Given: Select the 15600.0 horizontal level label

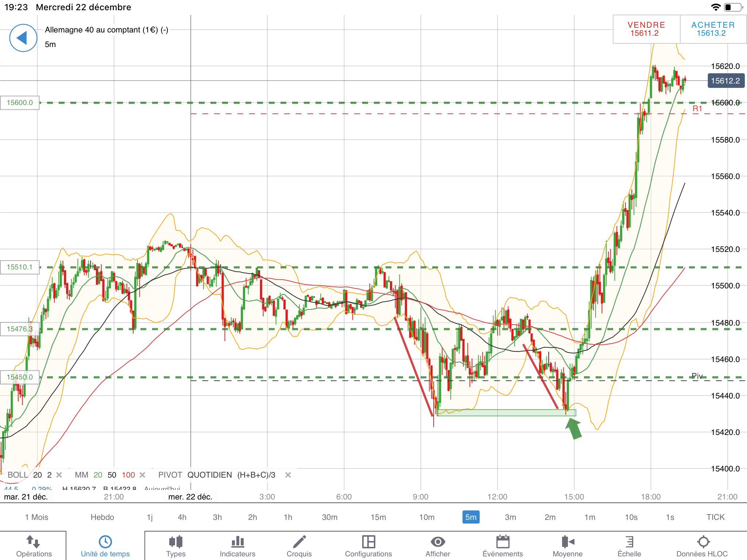Looking at the screenshot, I should [20, 103].
